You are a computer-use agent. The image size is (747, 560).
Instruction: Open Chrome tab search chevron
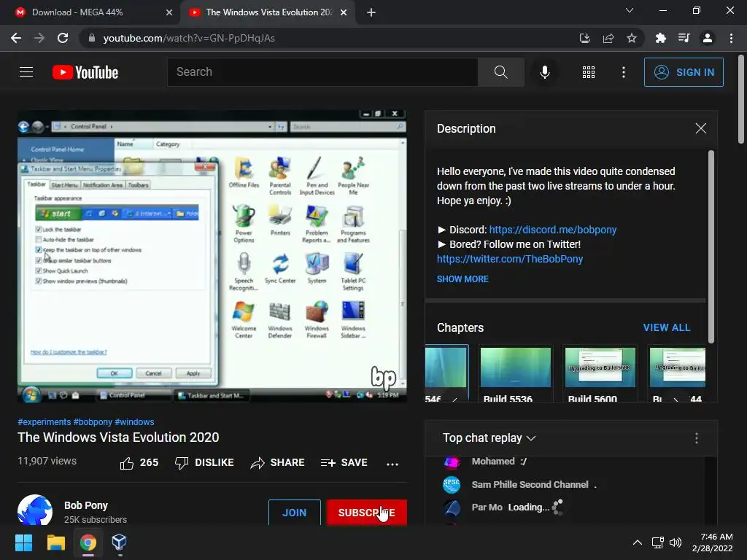[x=630, y=10]
